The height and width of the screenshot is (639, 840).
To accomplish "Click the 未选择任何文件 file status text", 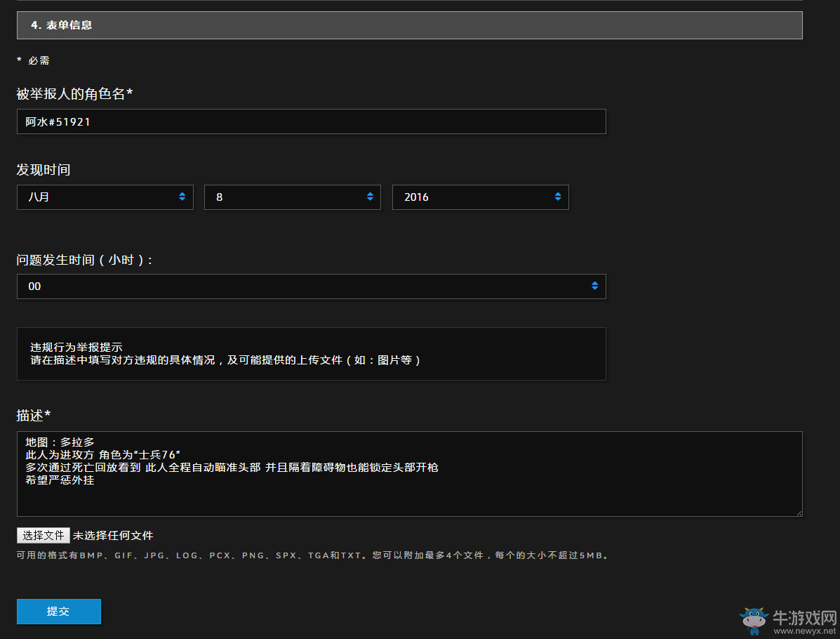I will coord(113,536).
